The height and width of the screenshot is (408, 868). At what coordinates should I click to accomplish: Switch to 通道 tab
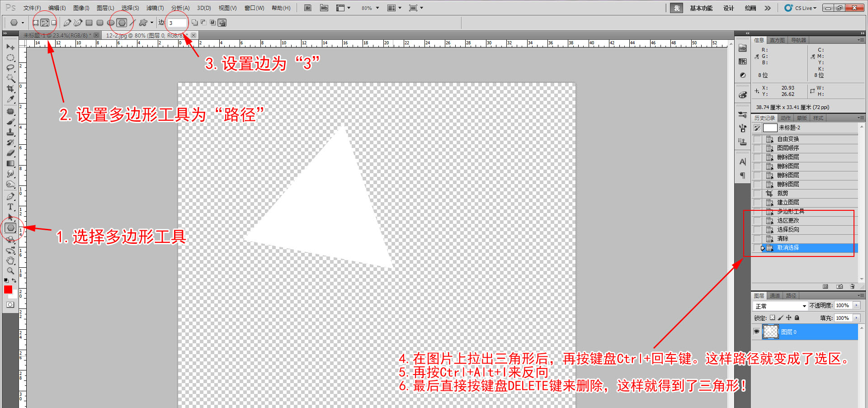pyautogui.click(x=775, y=296)
